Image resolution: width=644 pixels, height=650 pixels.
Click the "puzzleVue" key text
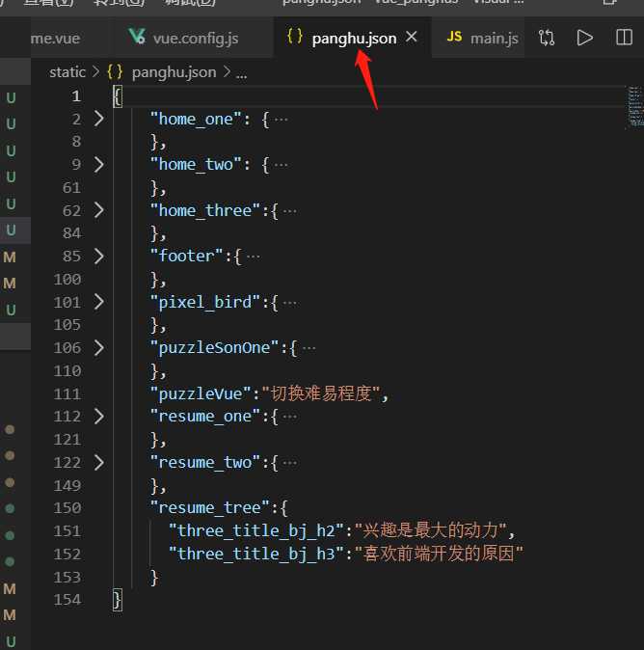click(201, 393)
